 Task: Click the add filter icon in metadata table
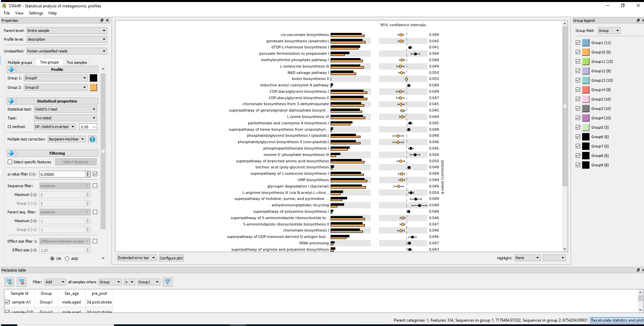coord(9,282)
